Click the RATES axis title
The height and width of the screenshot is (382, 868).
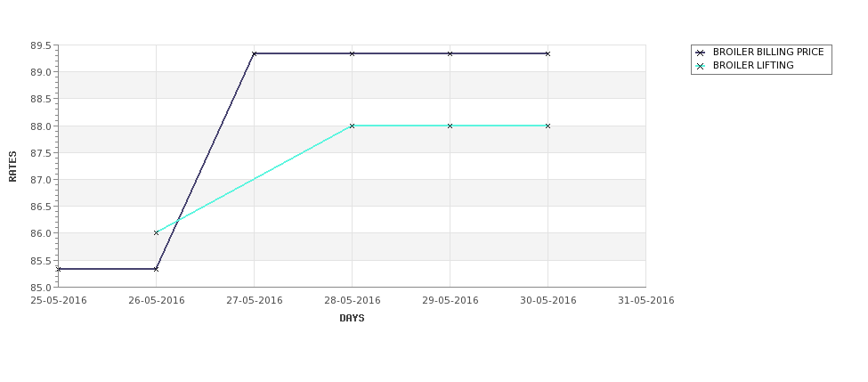pos(12,167)
